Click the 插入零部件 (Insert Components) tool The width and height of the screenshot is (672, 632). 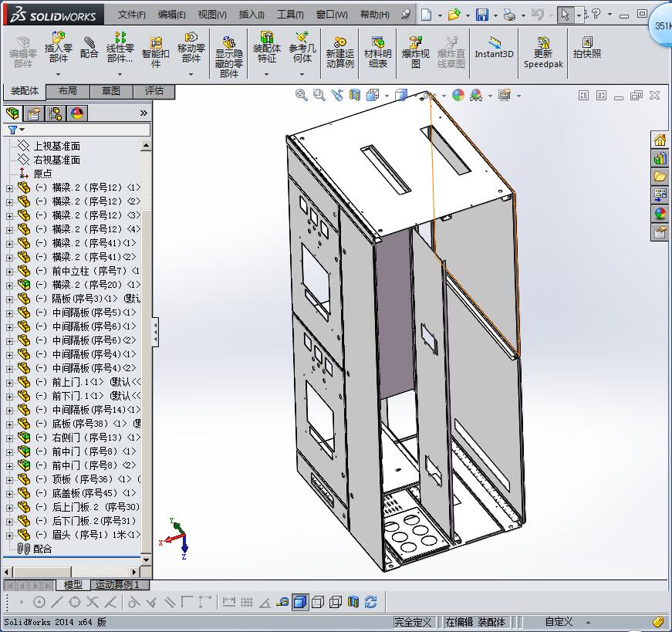(58, 47)
